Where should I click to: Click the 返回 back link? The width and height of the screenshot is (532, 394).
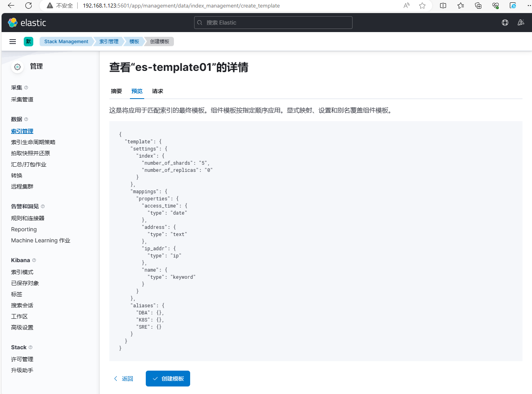pyautogui.click(x=124, y=379)
